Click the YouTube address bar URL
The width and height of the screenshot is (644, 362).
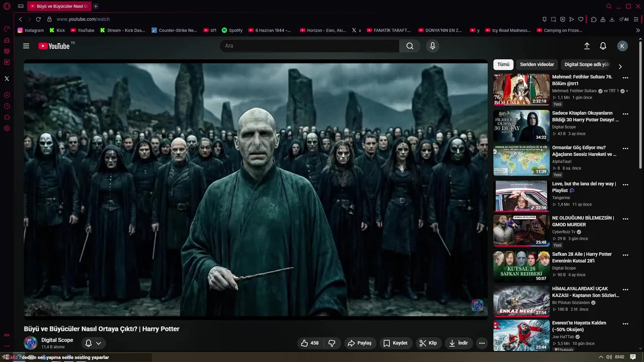[x=83, y=19]
